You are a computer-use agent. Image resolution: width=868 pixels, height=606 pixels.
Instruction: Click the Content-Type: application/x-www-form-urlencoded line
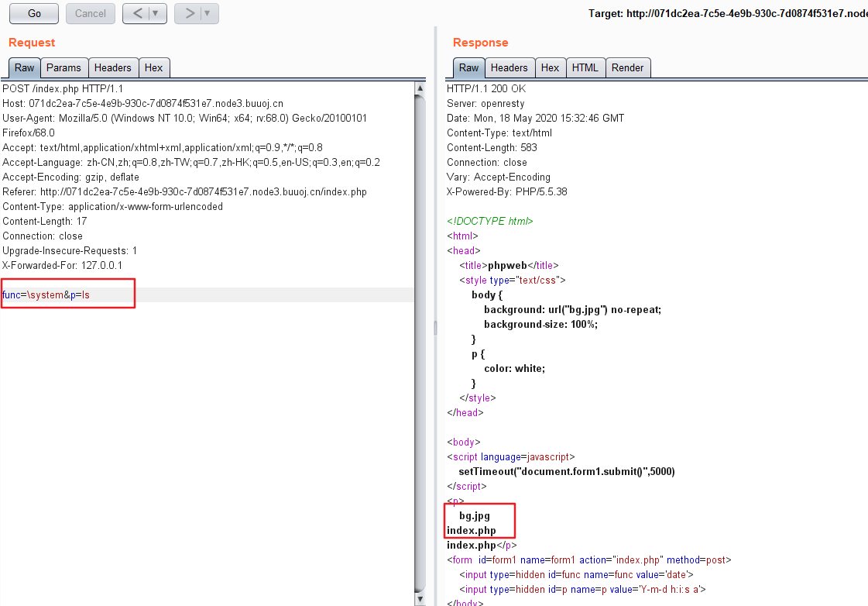tap(113, 207)
